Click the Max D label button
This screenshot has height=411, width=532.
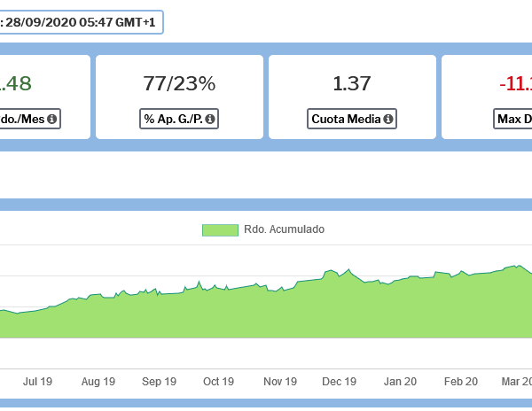(512, 119)
